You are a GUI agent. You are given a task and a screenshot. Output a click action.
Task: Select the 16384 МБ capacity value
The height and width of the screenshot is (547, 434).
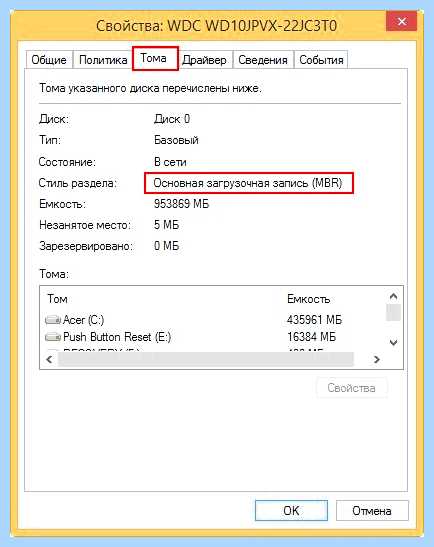tap(311, 337)
